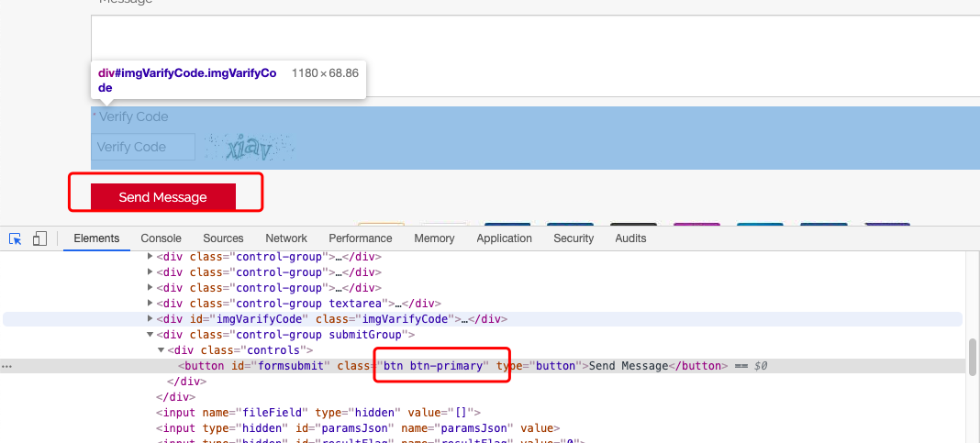Open the Performance panel tab
980x443 pixels.
(x=360, y=238)
